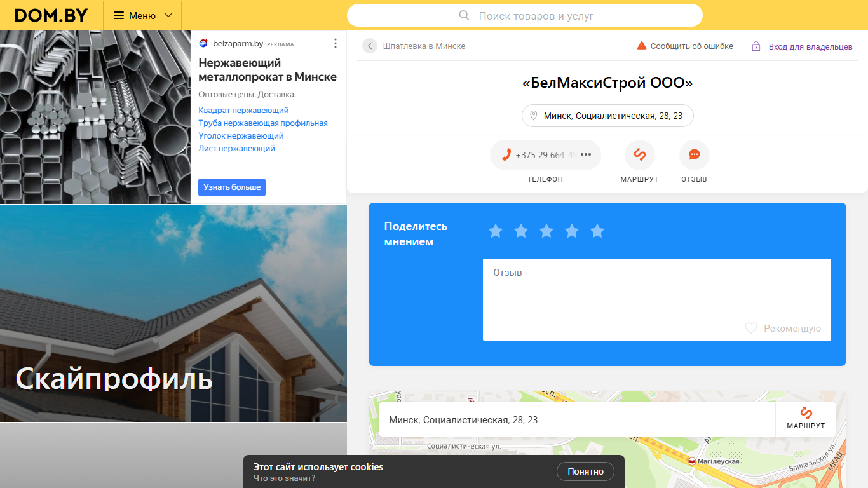Click the Магілёўская metro marker on map

(691, 461)
